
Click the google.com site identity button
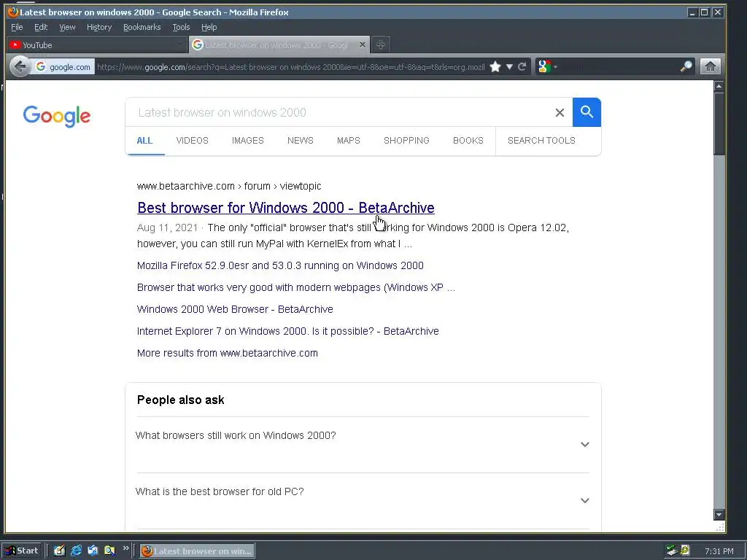coord(63,66)
